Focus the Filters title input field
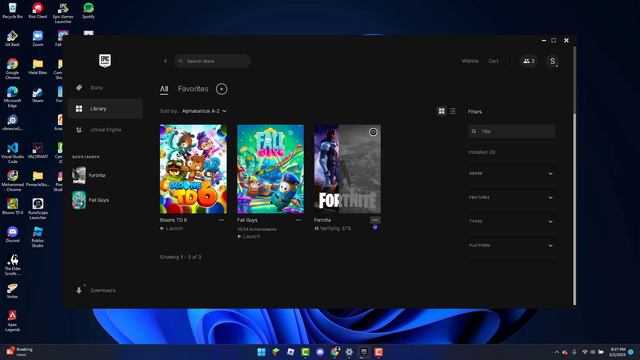Screen dimensions: 640x360 (511, 131)
